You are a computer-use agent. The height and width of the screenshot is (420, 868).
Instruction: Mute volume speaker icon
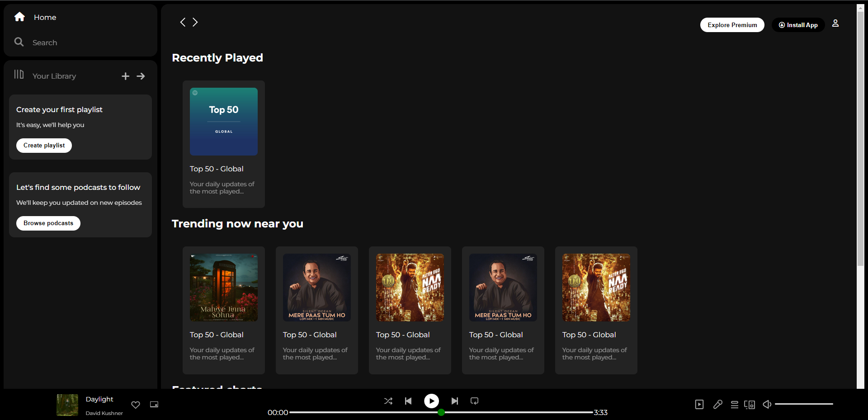tap(767, 404)
